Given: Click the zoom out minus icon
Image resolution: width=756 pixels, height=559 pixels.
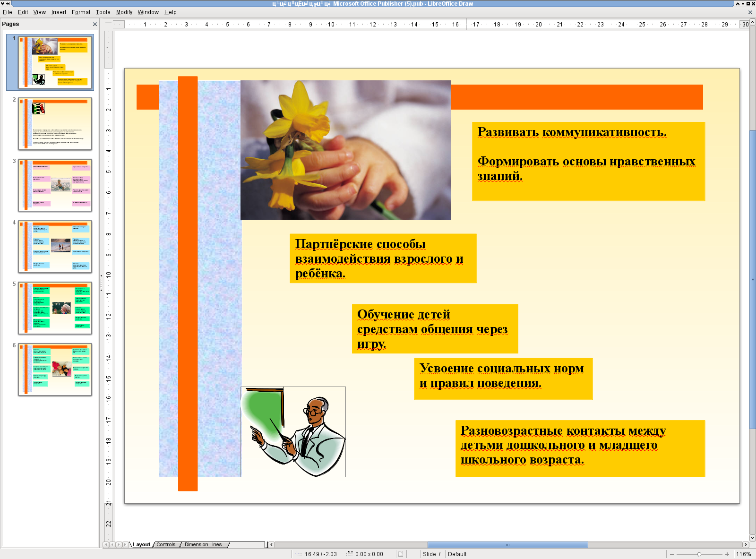Looking at the screenshot, I should coord(671,554).
